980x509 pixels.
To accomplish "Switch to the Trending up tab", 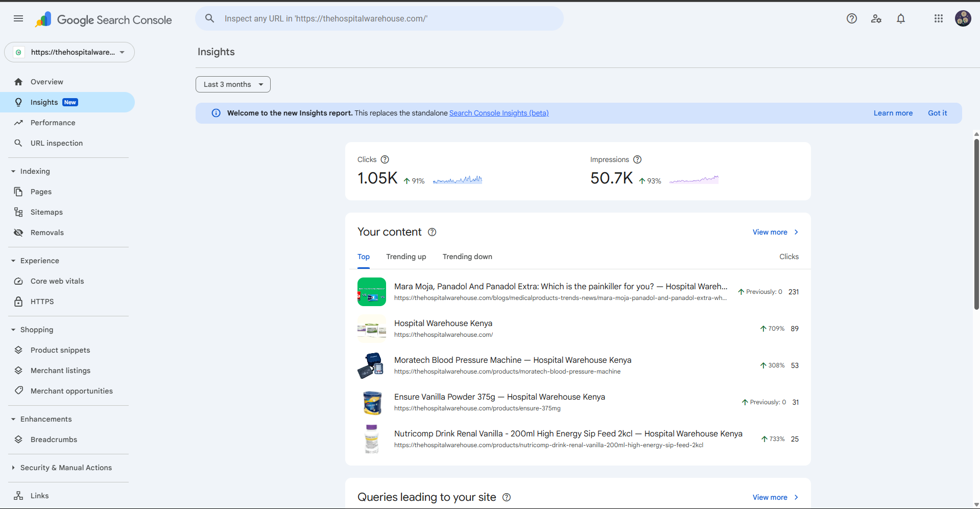I will click(406, 257).
